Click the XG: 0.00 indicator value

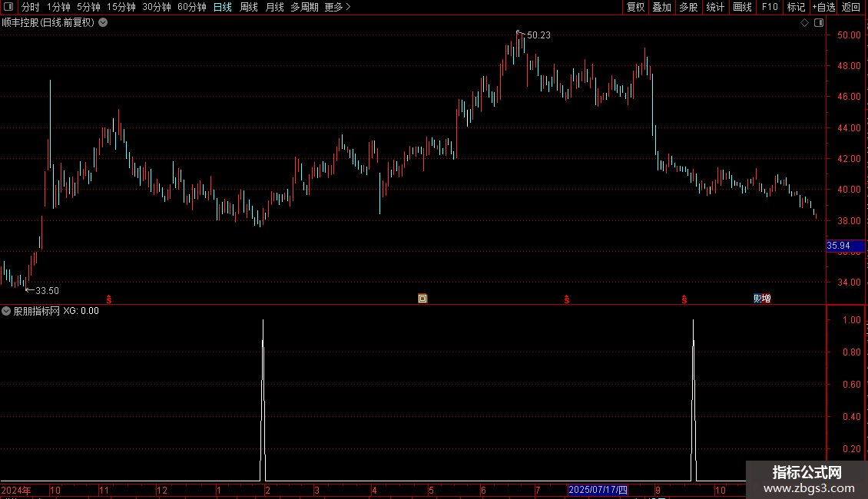[x=81, y=311]
